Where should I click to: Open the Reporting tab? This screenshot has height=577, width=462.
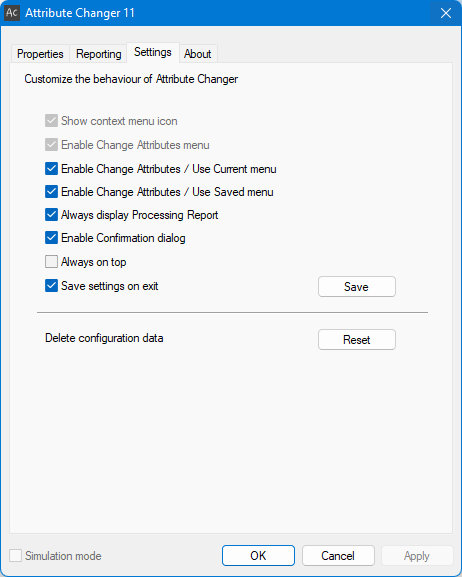pyautogui.click(x=98, y=54)
